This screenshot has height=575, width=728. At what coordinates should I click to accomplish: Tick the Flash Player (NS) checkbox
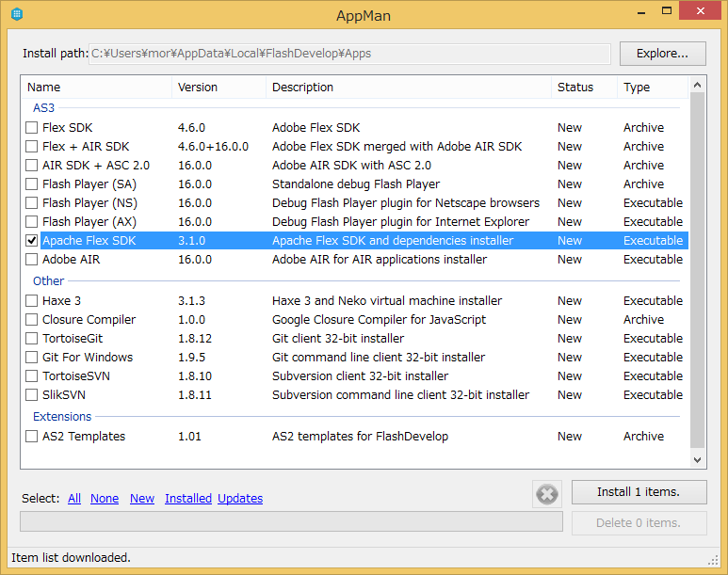pos(32,203)
